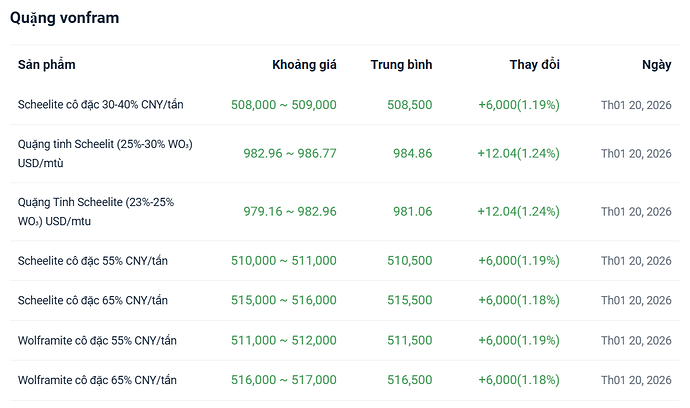The height and width of the screenshot is (408, 690).
Task: Click the average price 511,500
Action: click(408, 341)
